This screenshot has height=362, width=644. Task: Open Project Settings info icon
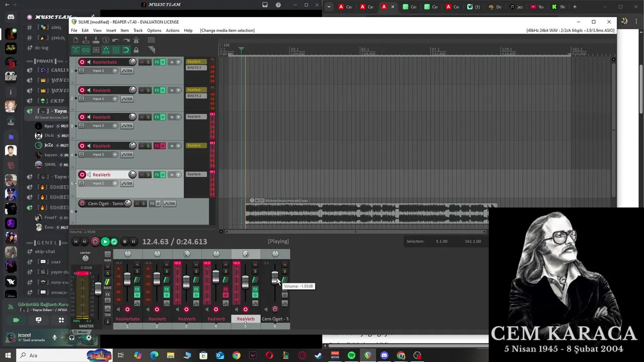[x=106, y=40]
